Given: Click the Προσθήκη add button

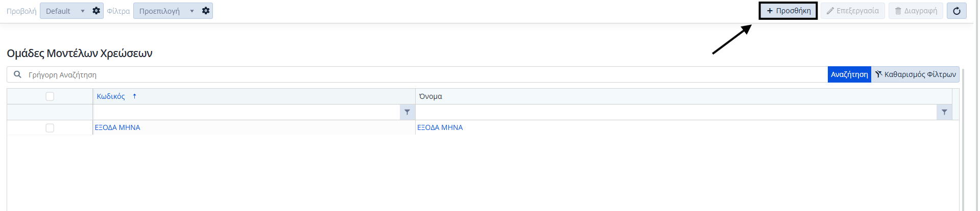Looking at the screenshot, I should [788, 11].
